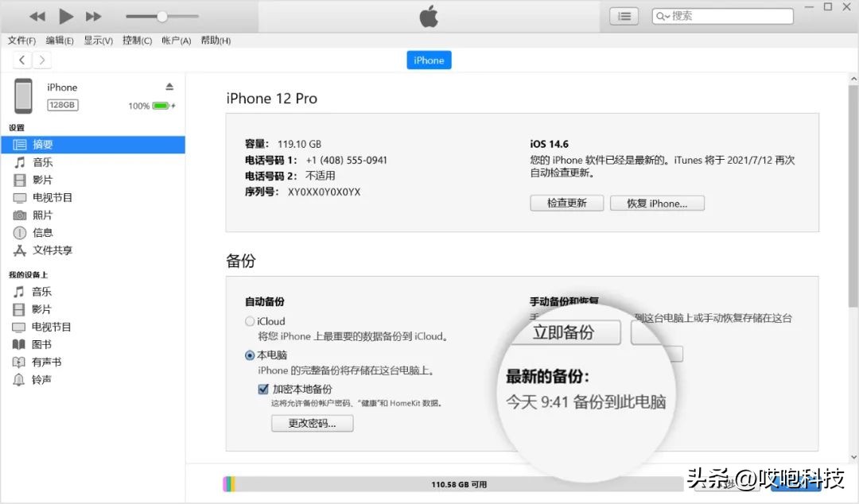Image resolution: width=859 pixels, height=504 pixels.
Task: Select the 信息 sidebar item
Action: tap(43, 232)
